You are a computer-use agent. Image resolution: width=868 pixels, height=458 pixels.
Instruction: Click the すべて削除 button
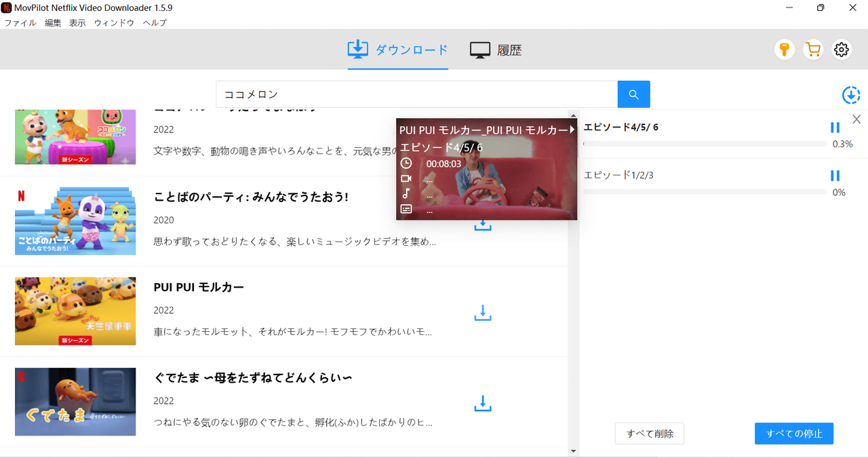point(650,434)
